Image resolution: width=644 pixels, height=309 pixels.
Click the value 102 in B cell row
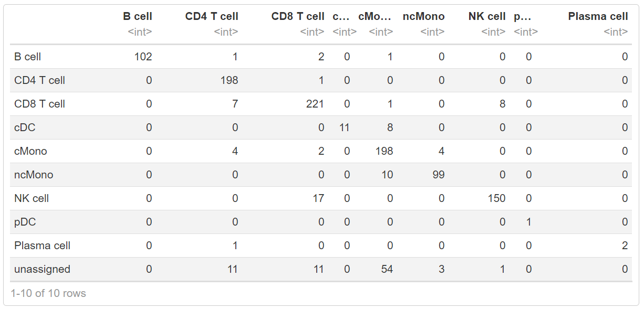pyautogui.click(x=143, y=57)
